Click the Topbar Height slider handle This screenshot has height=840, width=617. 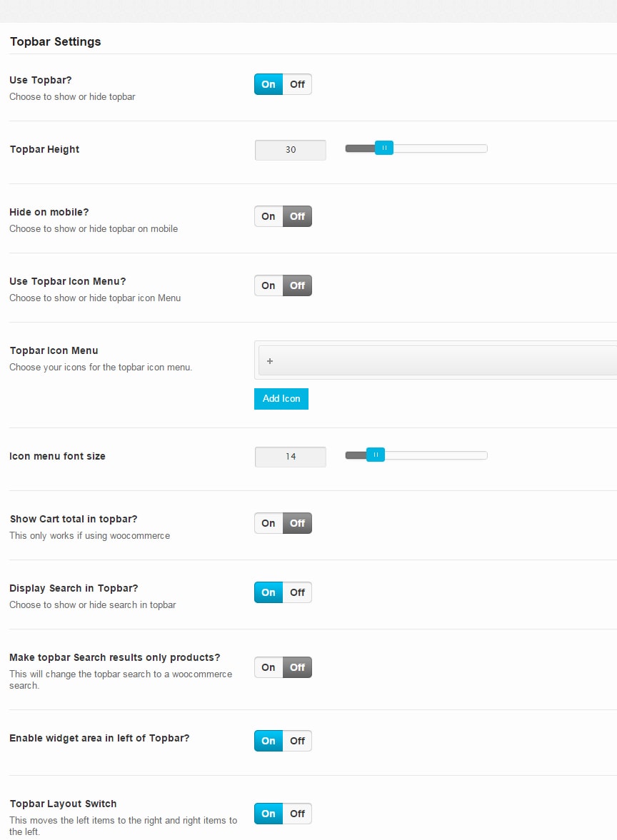(384, 148)
